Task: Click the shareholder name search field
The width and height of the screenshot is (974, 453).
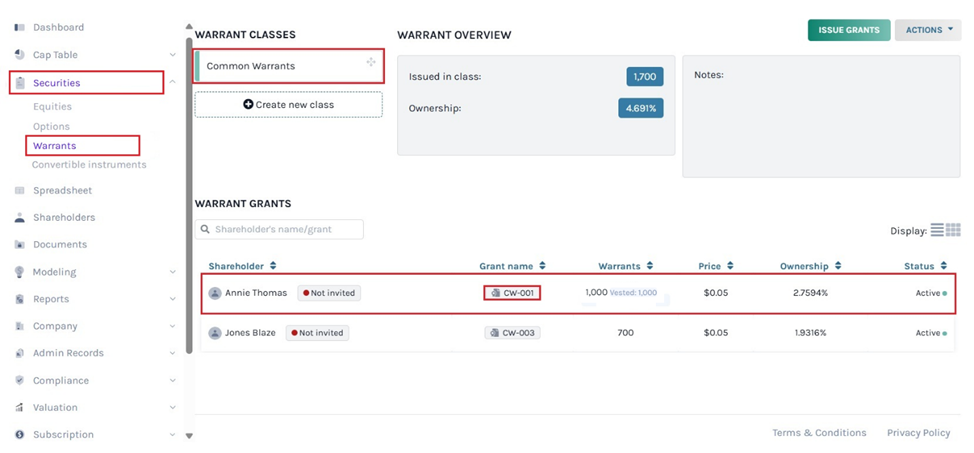Action: pyautogui.click(x=279, y=229)
